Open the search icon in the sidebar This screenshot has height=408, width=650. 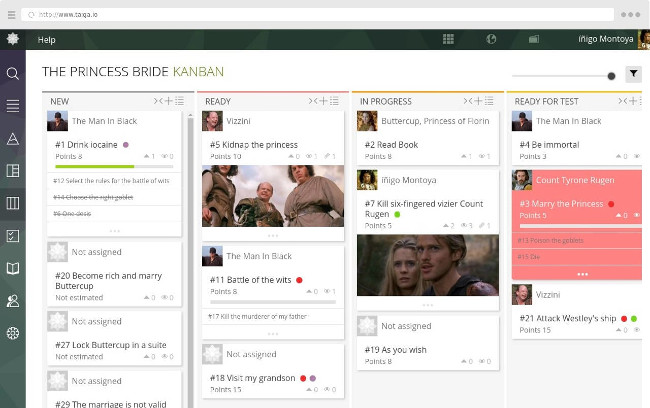pos(13,74)
